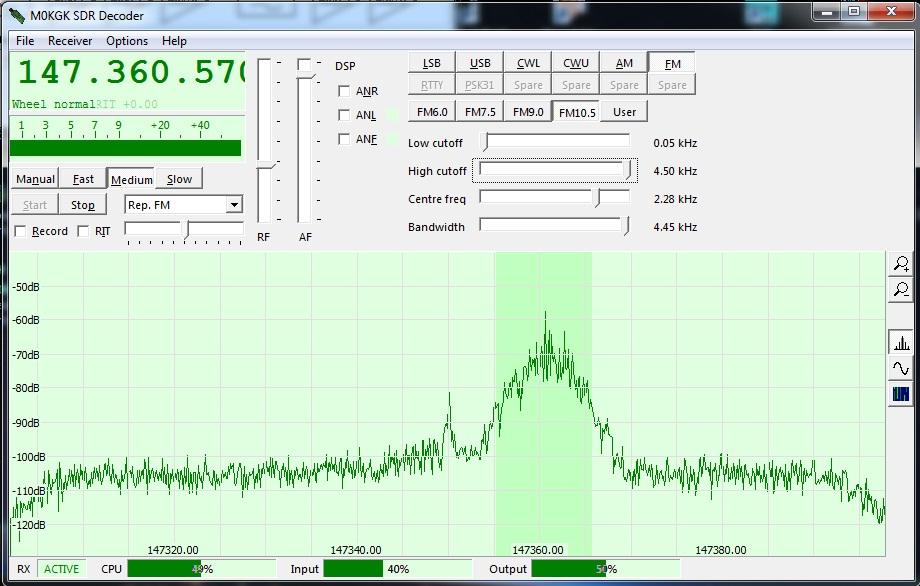This screenshot has width=920, height=586.
Task: Click the Wheel normal label
Action: (53, 104)
